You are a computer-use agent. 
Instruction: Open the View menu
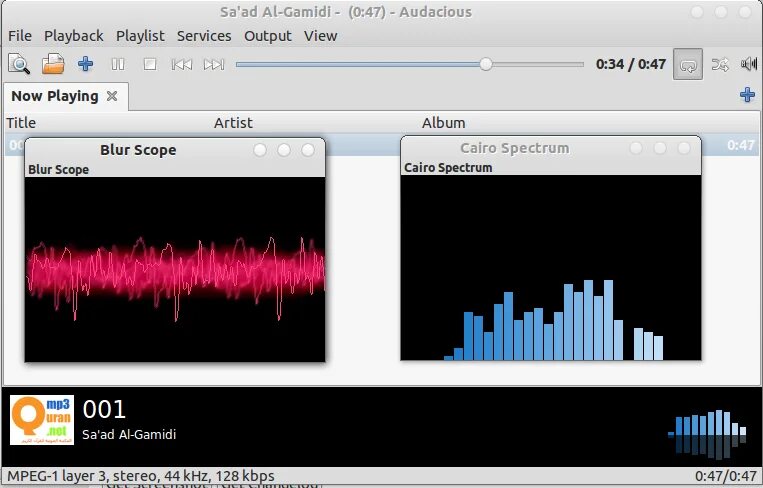[x=321, y=36]
